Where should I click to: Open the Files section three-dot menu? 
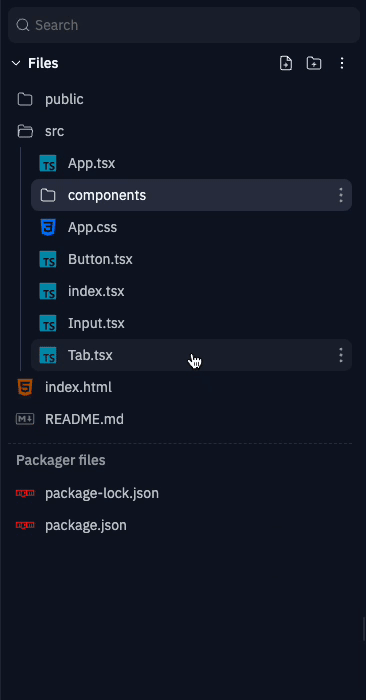[342, 63]
